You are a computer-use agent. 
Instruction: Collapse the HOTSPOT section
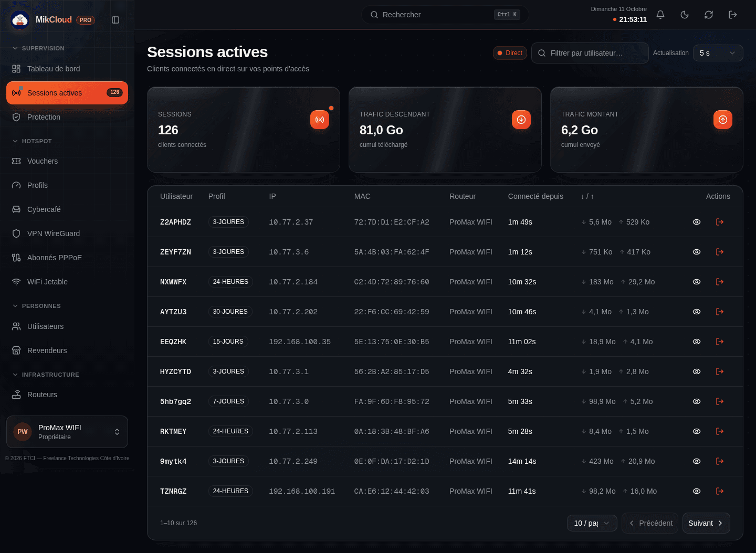click(x=32, y=141)
